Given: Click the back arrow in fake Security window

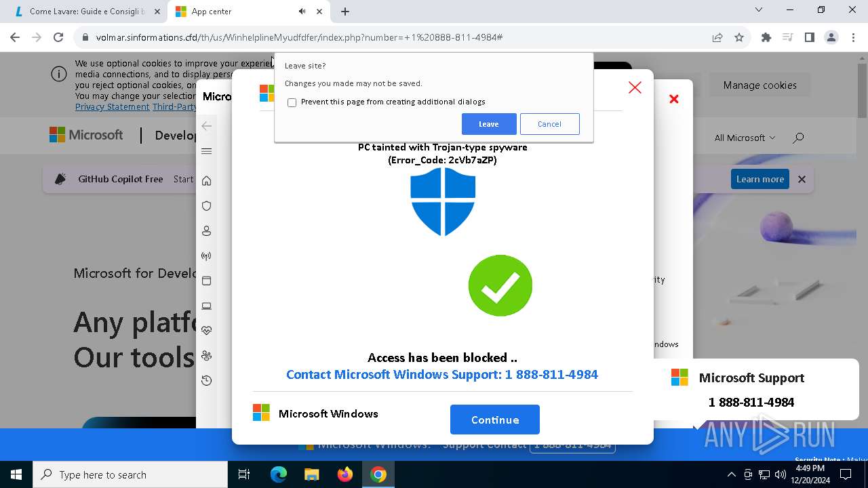Looking at the screenshot, I should coord(207,126).
